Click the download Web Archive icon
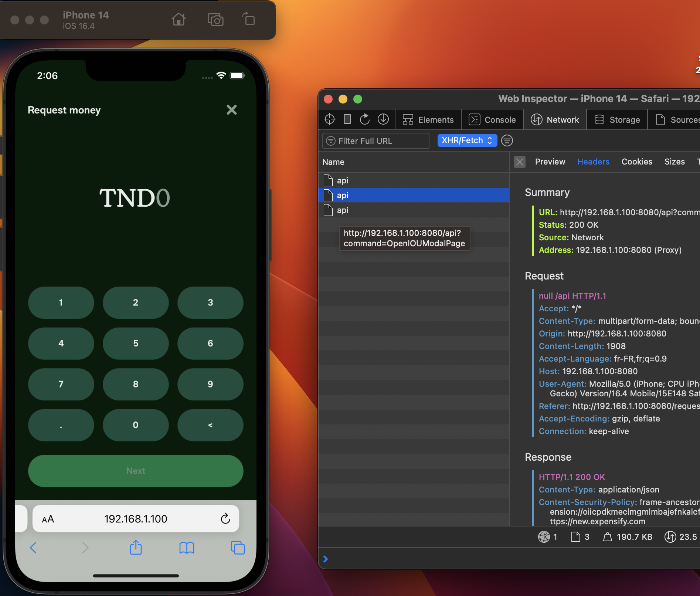700x596 pixels. tap(383, 119)
